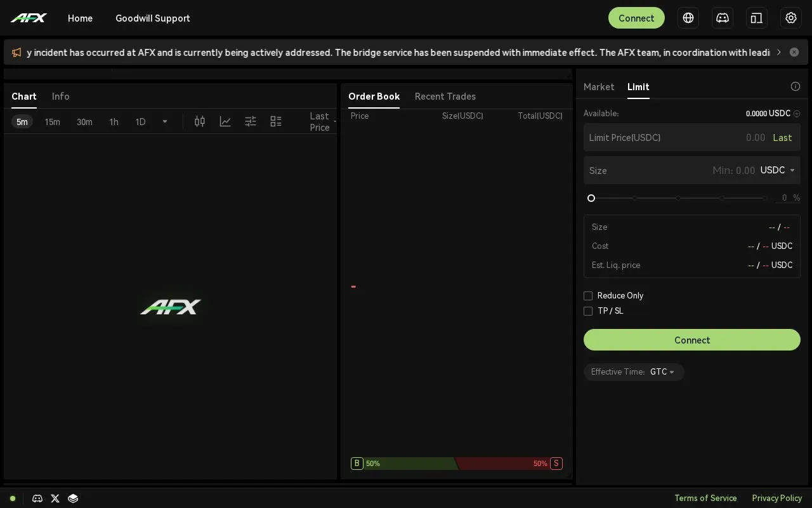Viewport: 812px width, 508px height.
Task: Select the 30m timeframe
Action: tap(84, 122)
